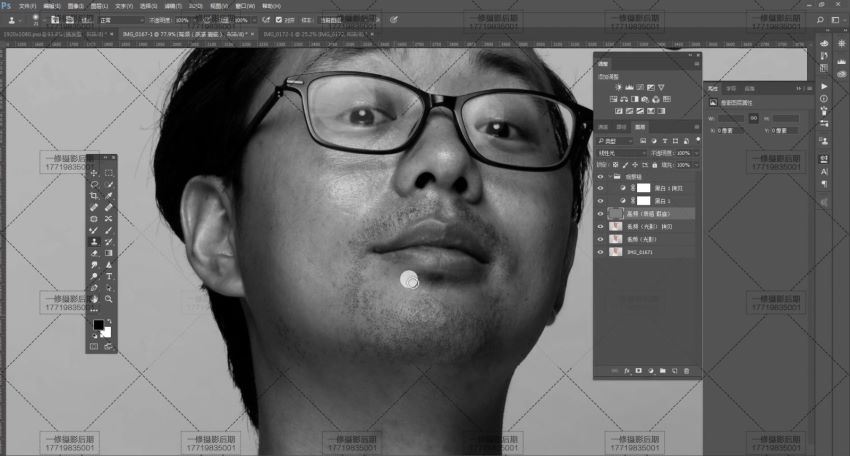Open the tool preset picker arrow
Screen dimensions: 850x456
point(20,20)
